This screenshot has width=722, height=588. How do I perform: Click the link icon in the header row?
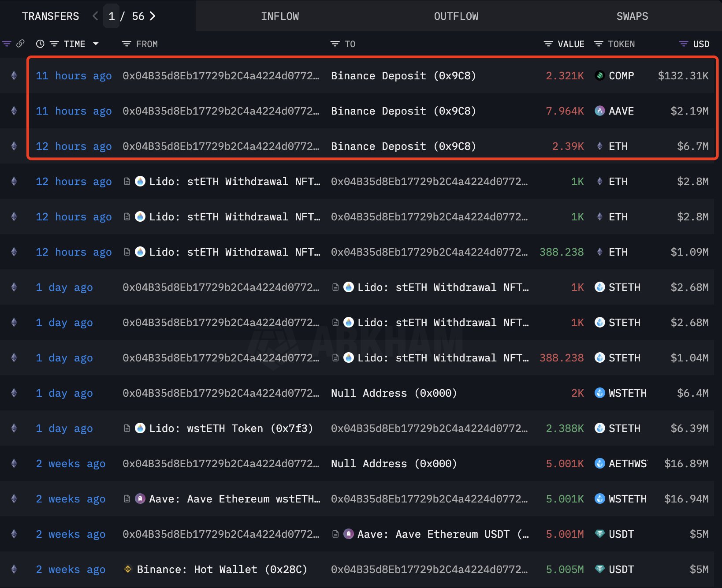tap(20, 44)
